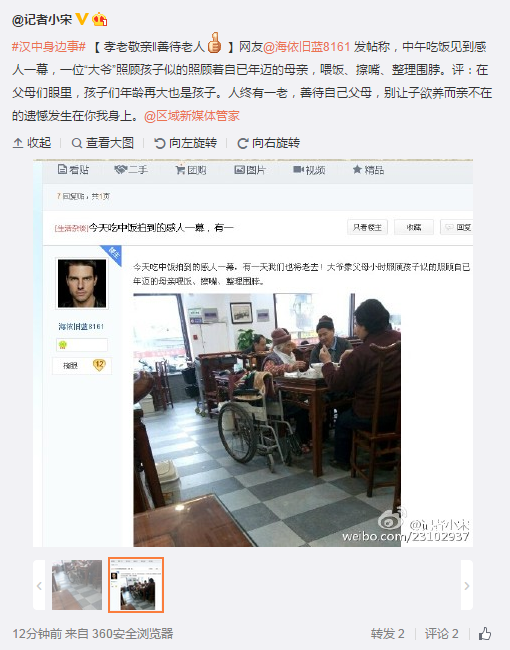Show next thumbnails with right arrow
The height and width of the screenshot is (650, 510).
(x=467, y=585)
